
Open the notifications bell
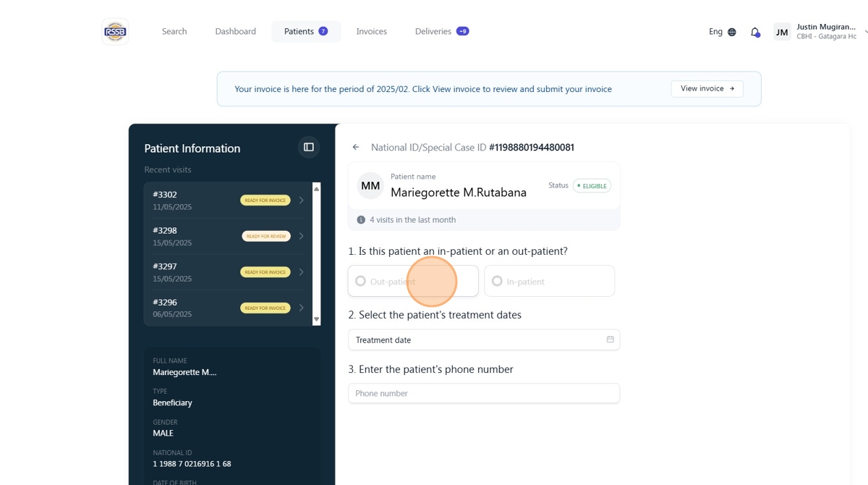[755, 32]
